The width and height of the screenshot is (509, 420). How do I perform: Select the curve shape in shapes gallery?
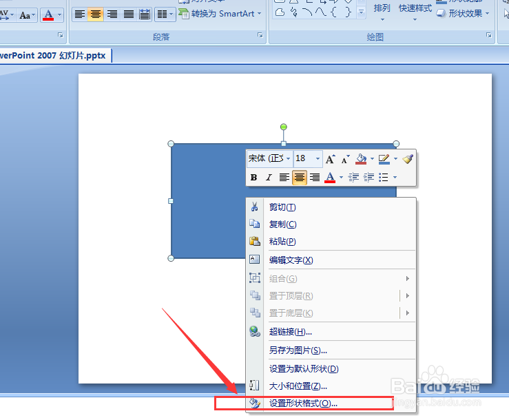[x=321, y=12]
